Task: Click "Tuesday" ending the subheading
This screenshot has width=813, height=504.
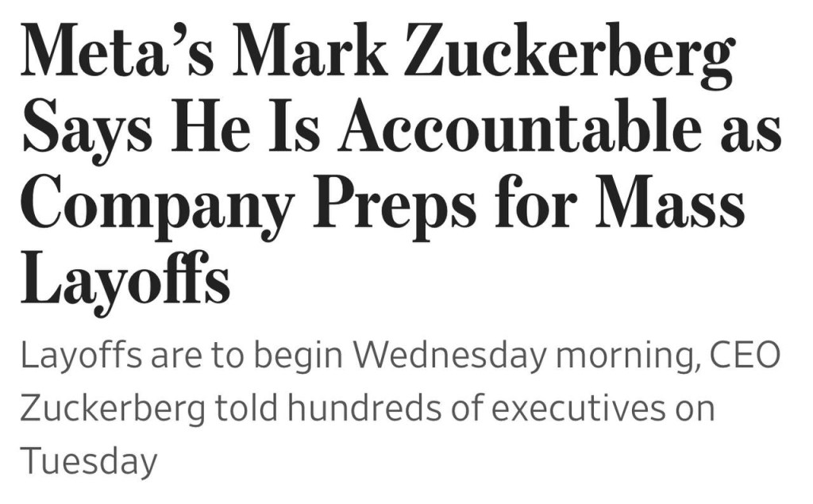Action: [x=88, y=460]
